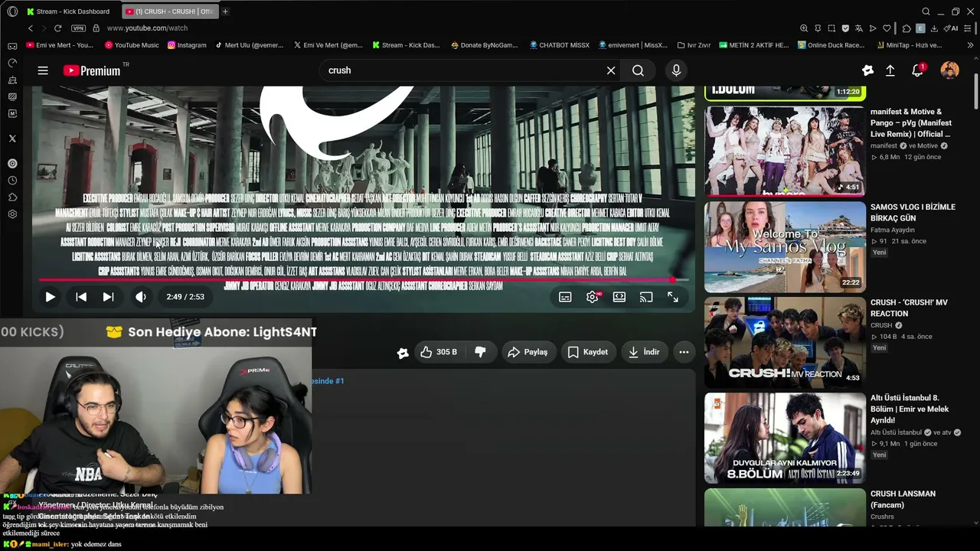Enter fullscreen mode
This screenshot has width=980, height=551.
click(673, 297)
